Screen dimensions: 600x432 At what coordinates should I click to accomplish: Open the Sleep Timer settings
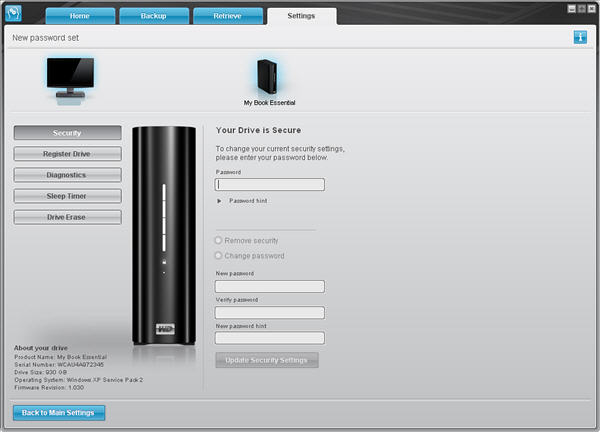(68, 196)
